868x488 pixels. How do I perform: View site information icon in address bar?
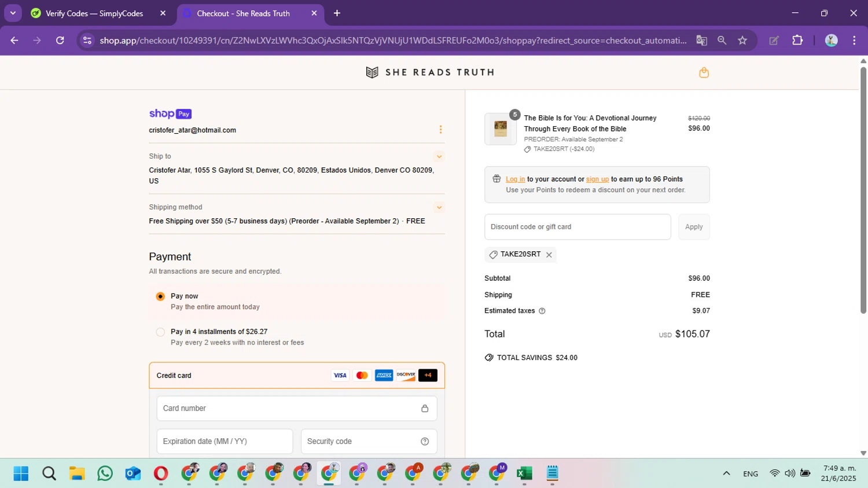click(x=87, y=41)
